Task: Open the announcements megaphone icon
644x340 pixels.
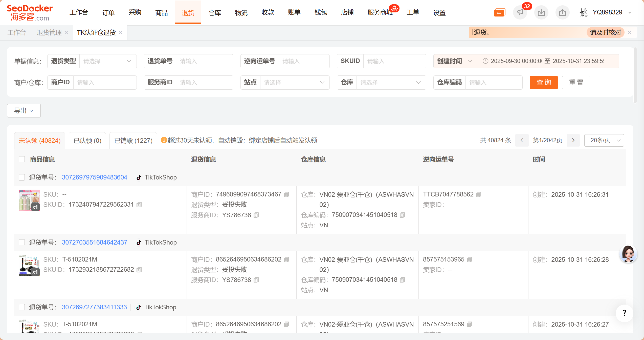Action: pos(520,12)
